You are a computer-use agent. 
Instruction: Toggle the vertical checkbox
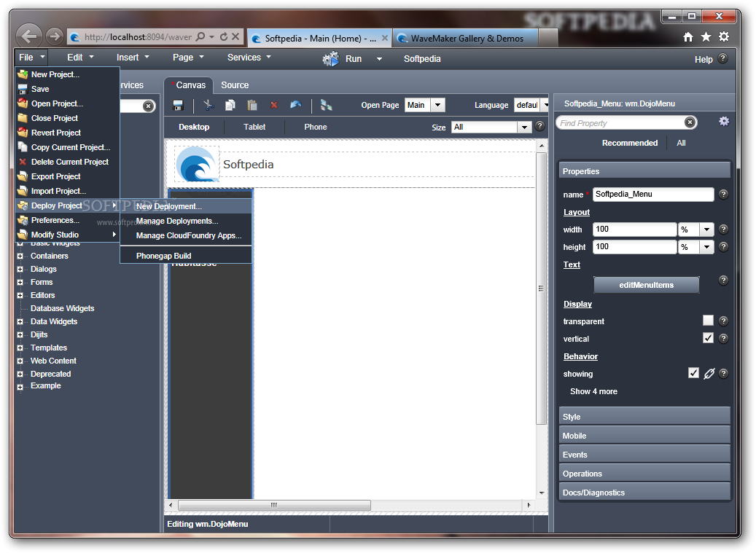pyautogui.click(x=708, y=337)
